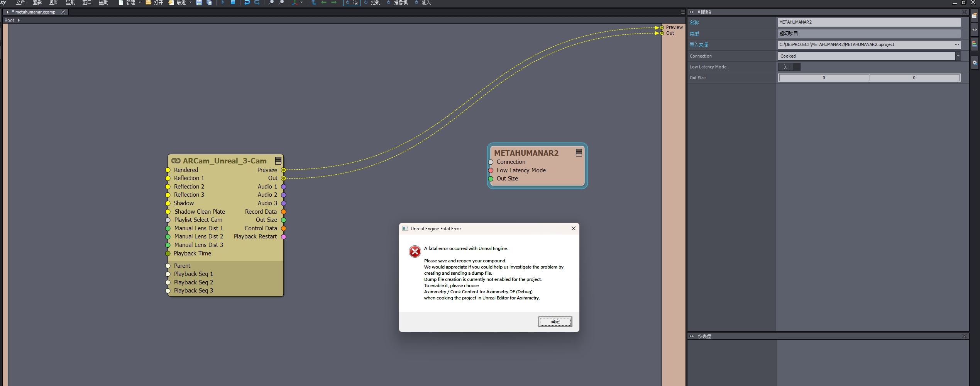Toggle the 输入 input panel button

tap(422, 2)
